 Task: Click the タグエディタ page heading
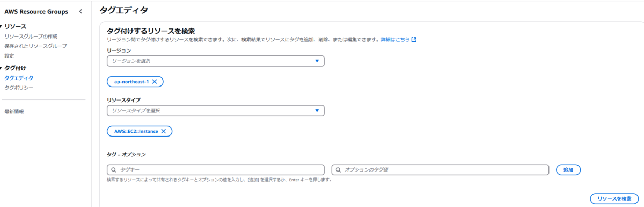click(x=124, y=10)
